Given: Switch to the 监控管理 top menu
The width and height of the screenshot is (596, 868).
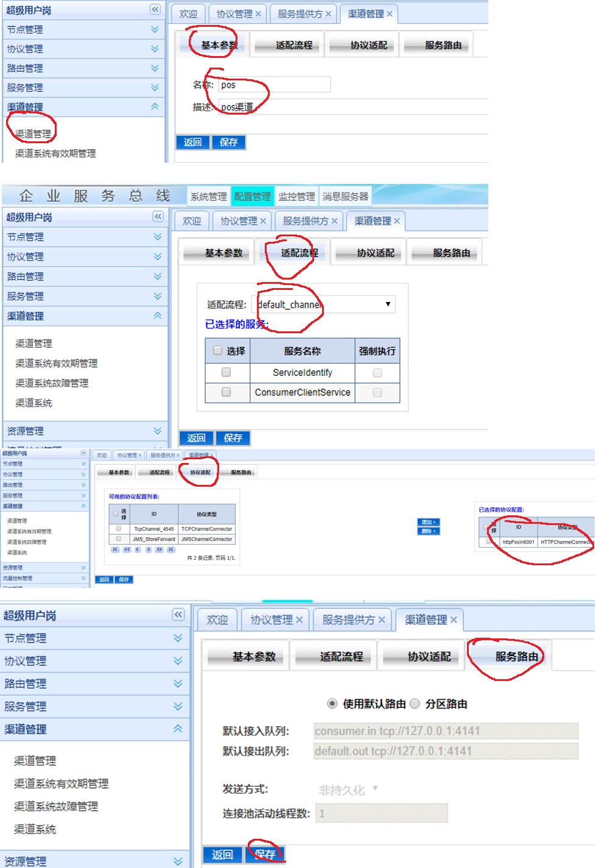Looking at the screenshot, I should (x=296, y=196).
